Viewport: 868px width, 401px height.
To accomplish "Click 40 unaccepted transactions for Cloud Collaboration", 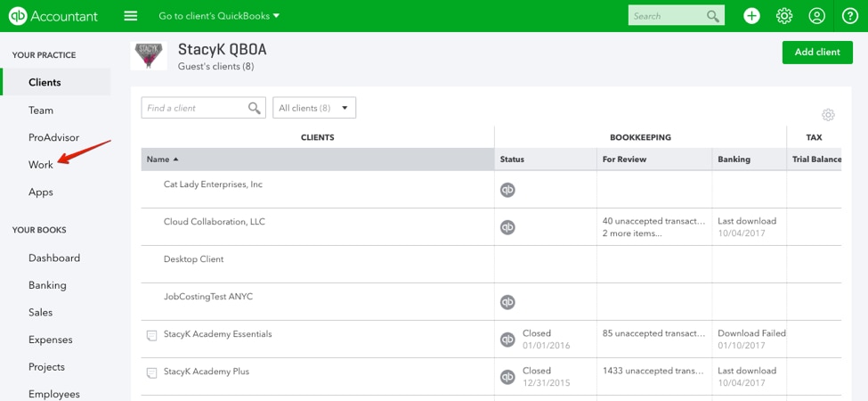I will pyautogui.click(x=654, y=221).
